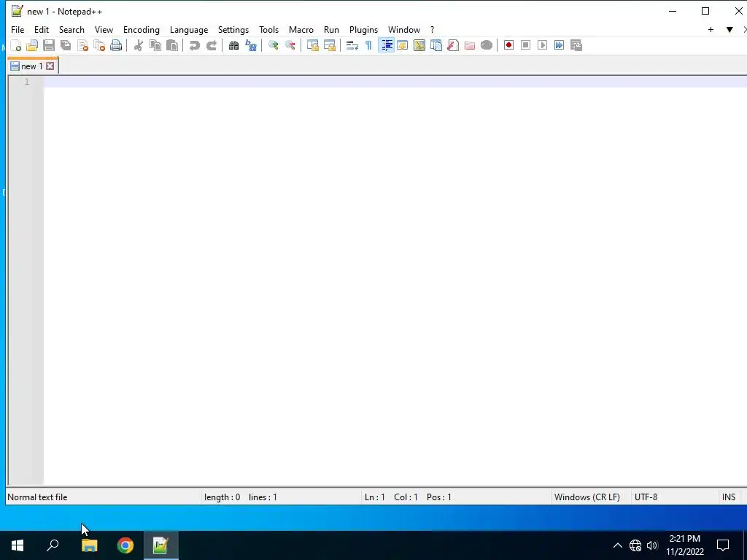Open the Settings menu
This screenshot has height=560, width=747.
(233, 29)
